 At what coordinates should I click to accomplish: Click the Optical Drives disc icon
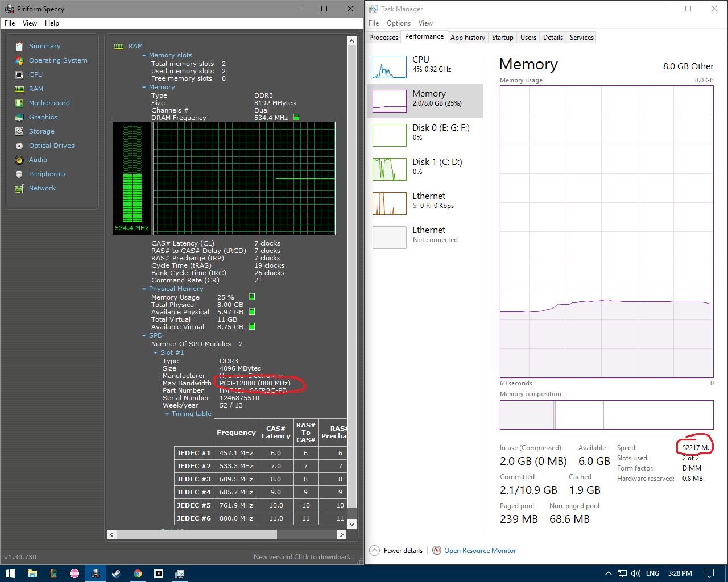[x=19, y=145]
